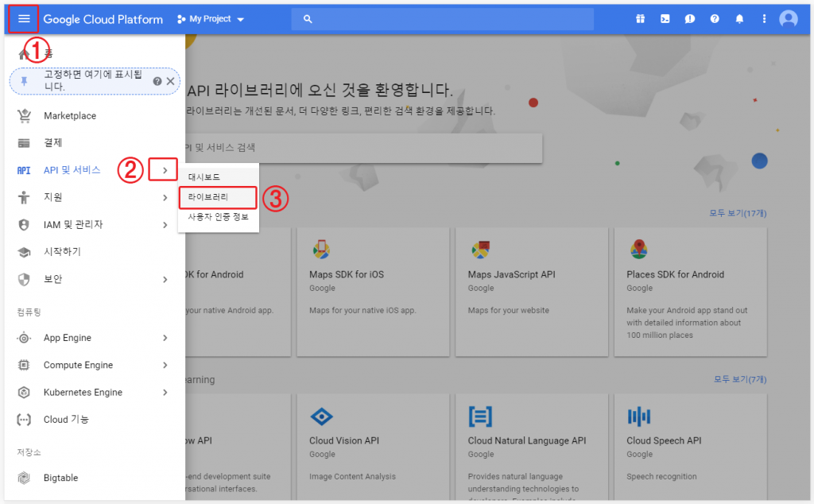Screen dimensions: 814x504
Task: Click the help question mark icon in header
Action: [x=715, y=19]
